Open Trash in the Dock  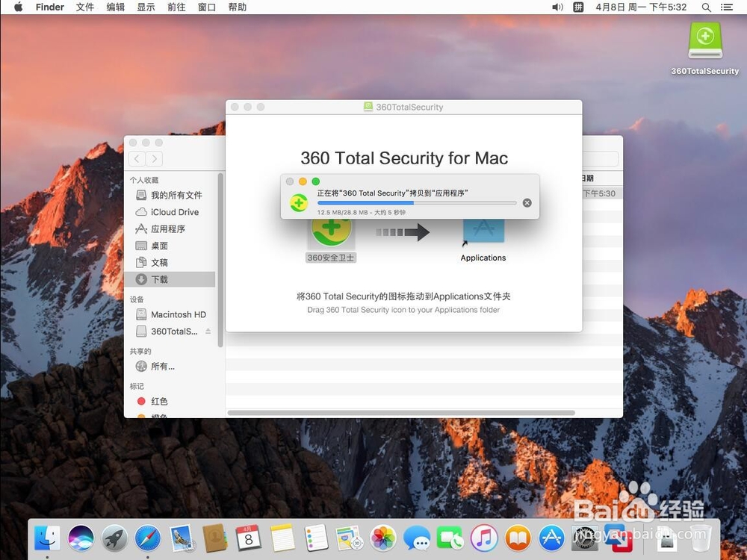[701, 538]
